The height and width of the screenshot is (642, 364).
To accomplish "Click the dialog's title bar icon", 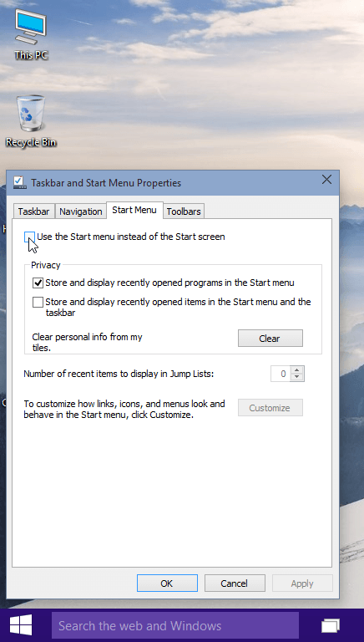I will (19, 182).
